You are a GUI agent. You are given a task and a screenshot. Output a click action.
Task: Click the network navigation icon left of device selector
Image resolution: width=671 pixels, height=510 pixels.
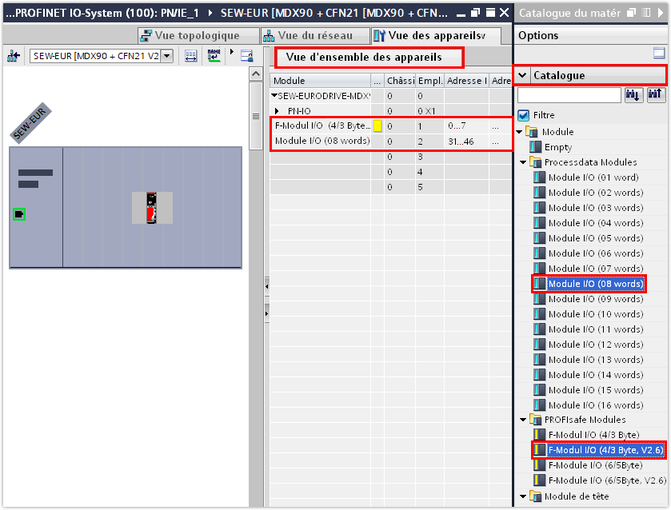pos(14,56)
